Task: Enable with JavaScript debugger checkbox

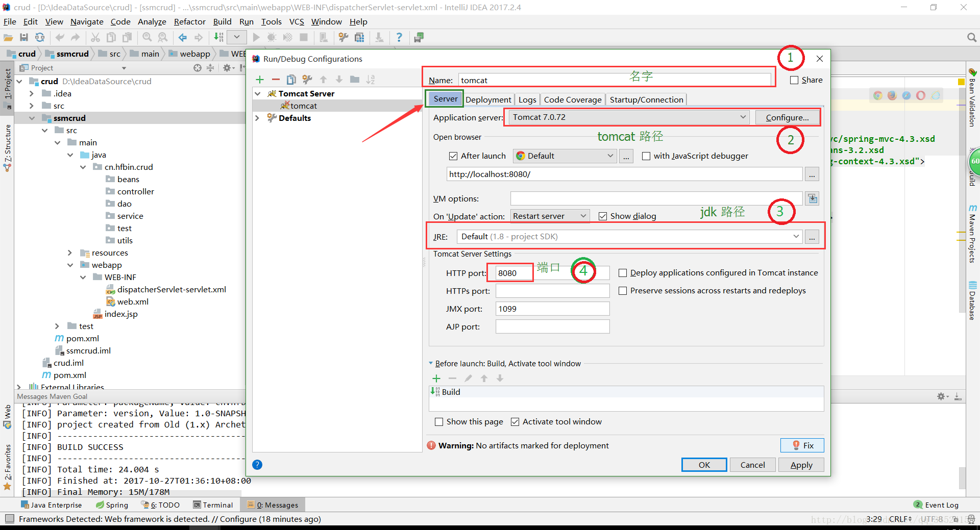Action: click(646, 156)
